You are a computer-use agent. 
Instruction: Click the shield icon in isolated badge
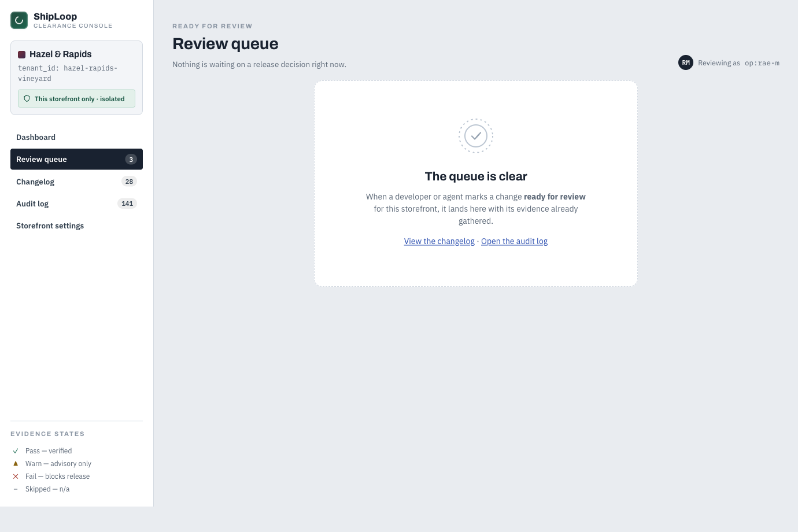27,98
